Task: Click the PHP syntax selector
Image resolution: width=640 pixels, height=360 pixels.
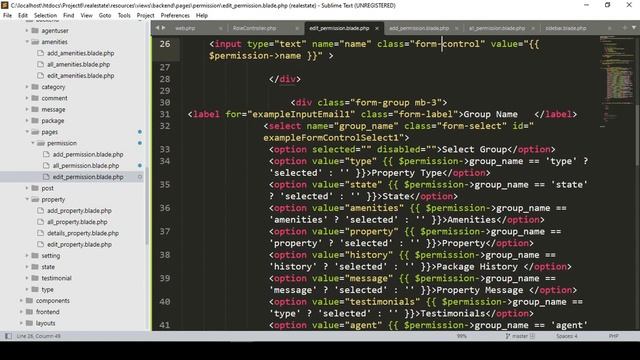Action: (613, 336)
